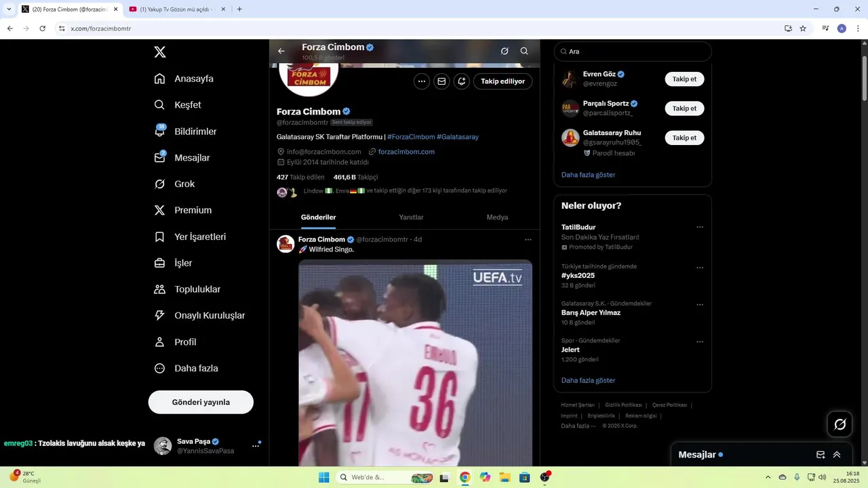Open Gizlilik Politikası footer link
Viewport: 868px width, 488px height.
[x=623, y=405]
